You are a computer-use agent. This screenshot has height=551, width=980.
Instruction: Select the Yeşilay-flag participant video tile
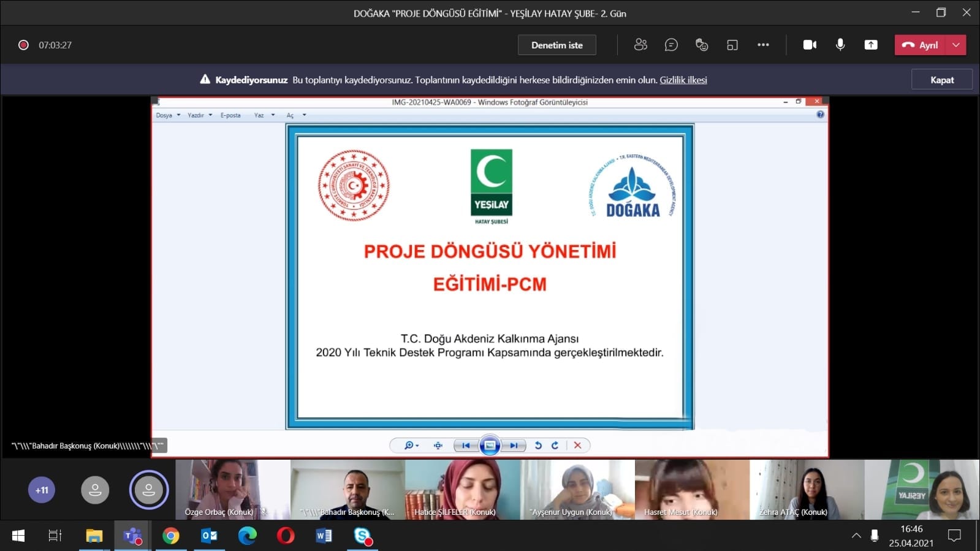click(922, 489)
